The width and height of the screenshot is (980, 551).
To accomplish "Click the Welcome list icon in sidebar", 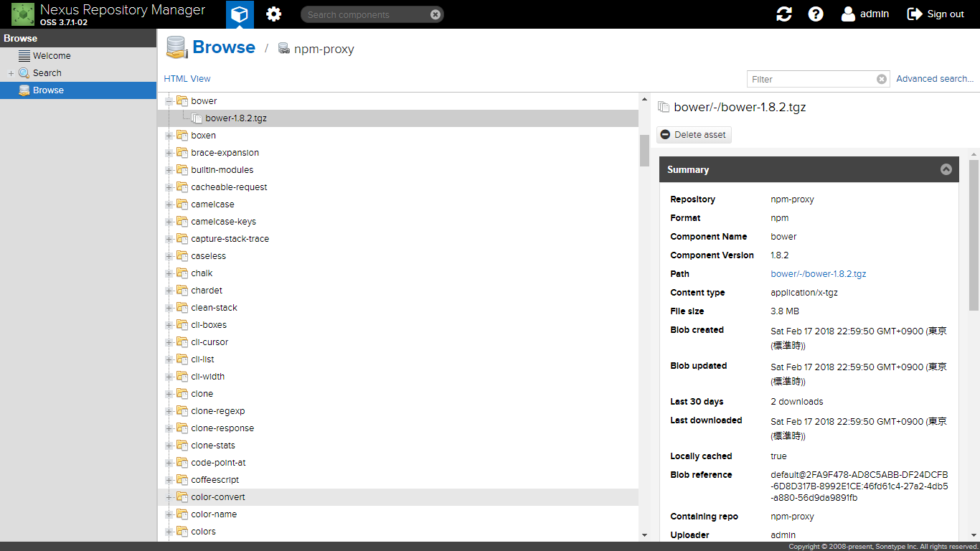I will [24, 56].
